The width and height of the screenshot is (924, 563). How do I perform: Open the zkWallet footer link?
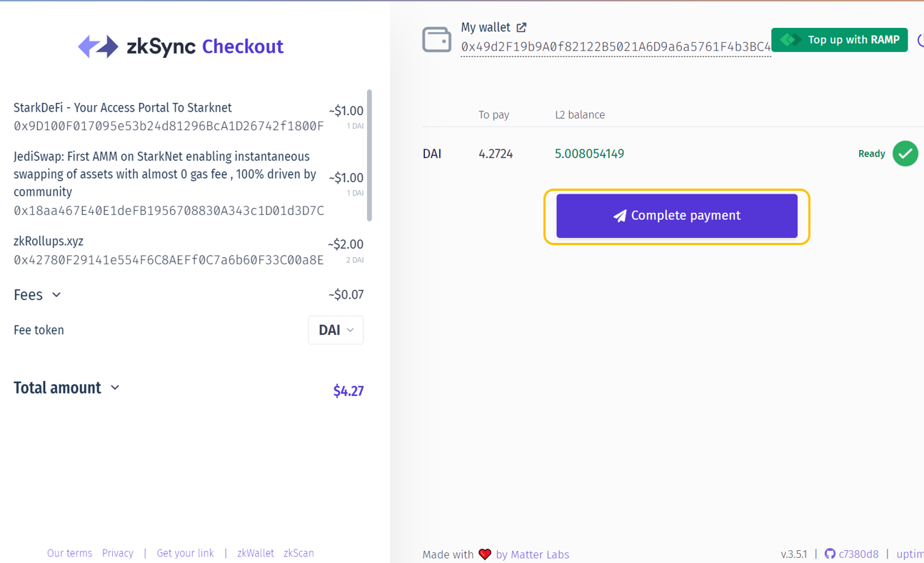(x=256, y=553)
